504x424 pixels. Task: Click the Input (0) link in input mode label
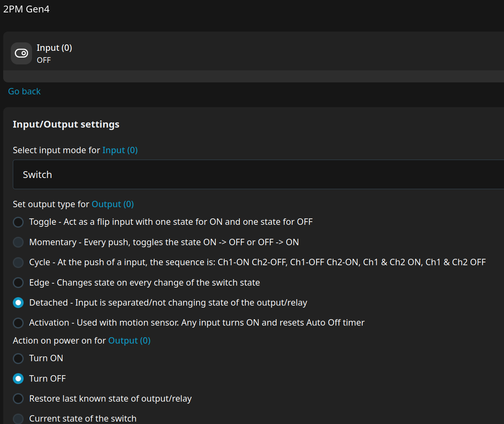[120, 150]
